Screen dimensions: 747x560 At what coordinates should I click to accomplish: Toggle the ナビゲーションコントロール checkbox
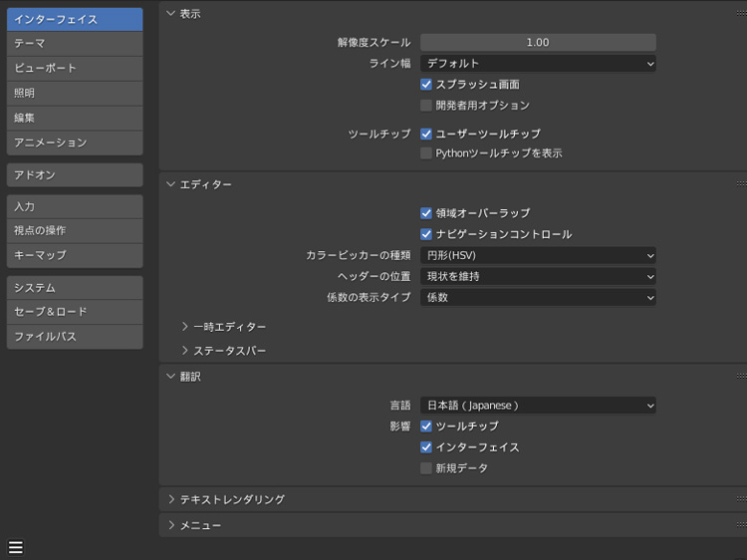pyautogui.click(x=426, y=234)
